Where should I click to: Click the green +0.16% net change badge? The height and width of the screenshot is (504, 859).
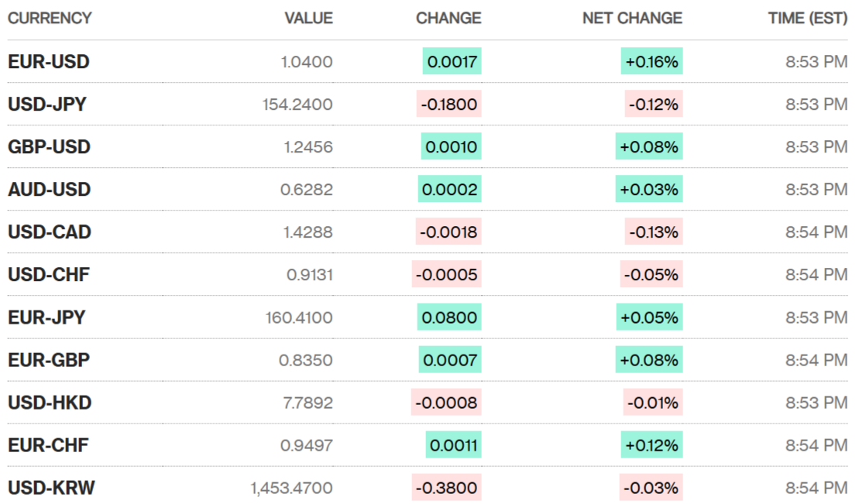click(x=651, y=62)
